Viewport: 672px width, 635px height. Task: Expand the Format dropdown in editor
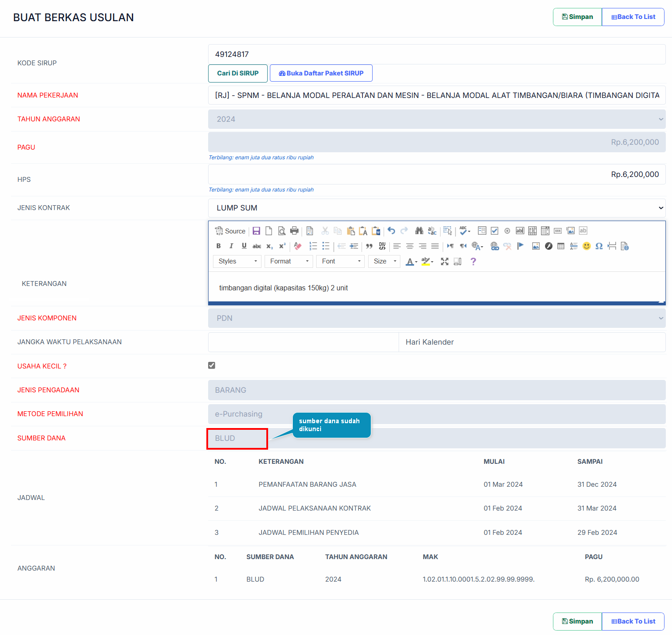click(289, 262)
